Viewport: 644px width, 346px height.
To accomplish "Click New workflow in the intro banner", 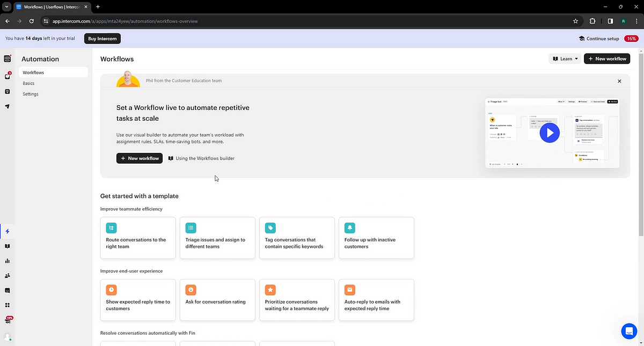I will click(140, 158).
